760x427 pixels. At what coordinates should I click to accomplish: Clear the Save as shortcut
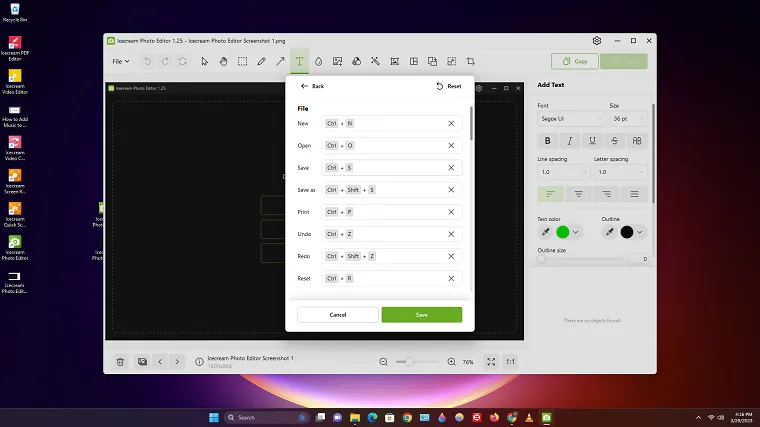[x=451, y=190]
